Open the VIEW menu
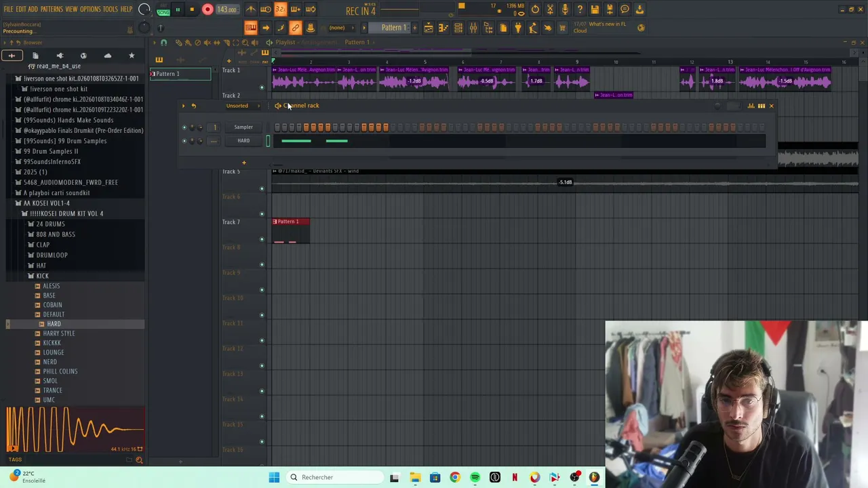This screenshot has height=488, width=868. tap(71, 9)
